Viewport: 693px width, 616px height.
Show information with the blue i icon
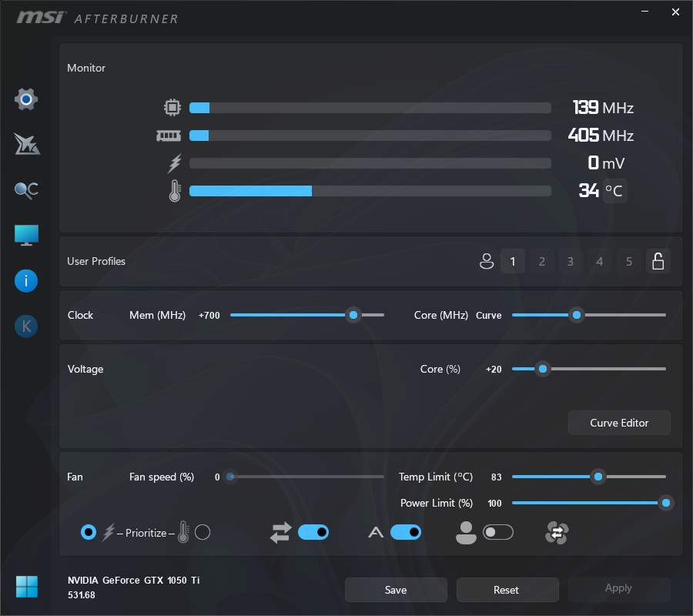tap(26, 281)
